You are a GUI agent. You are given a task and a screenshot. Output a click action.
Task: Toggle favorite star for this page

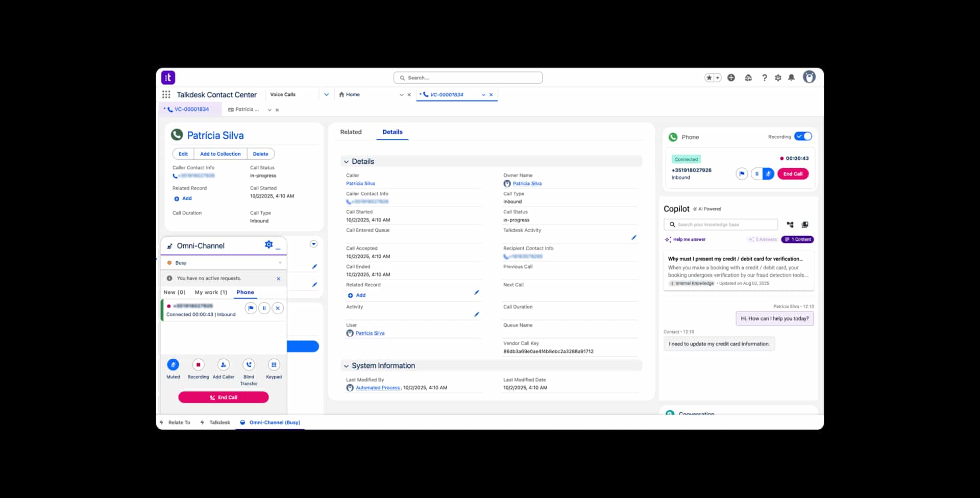[x=709, y=78]
